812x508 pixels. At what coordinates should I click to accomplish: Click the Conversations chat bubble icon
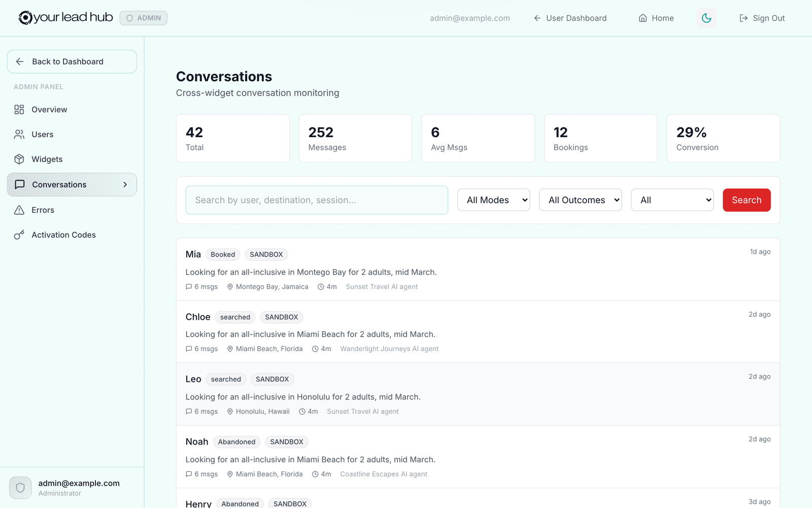pyautogui.click(x=20, y=184)
